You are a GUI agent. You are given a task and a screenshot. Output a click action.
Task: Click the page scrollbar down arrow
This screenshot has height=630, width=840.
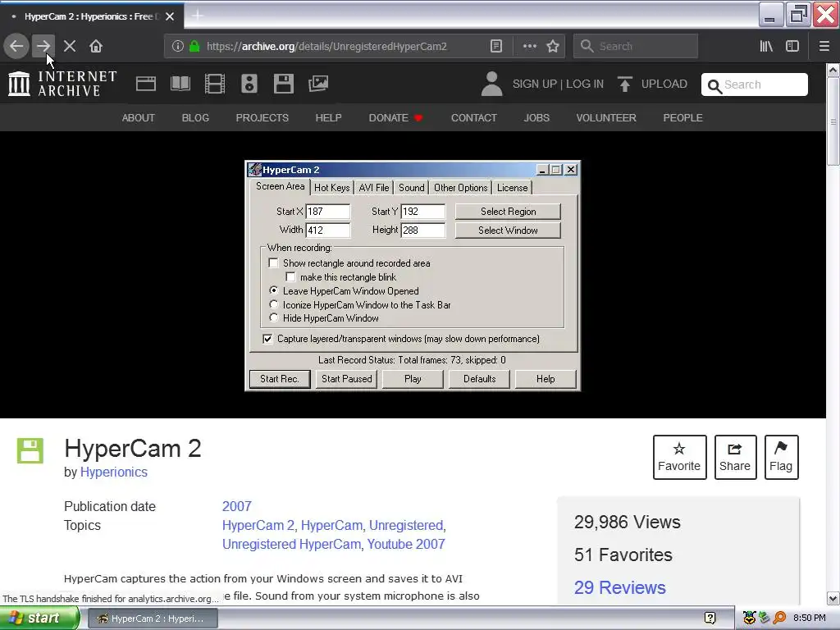pyautogui.click(x=833, y=598)
